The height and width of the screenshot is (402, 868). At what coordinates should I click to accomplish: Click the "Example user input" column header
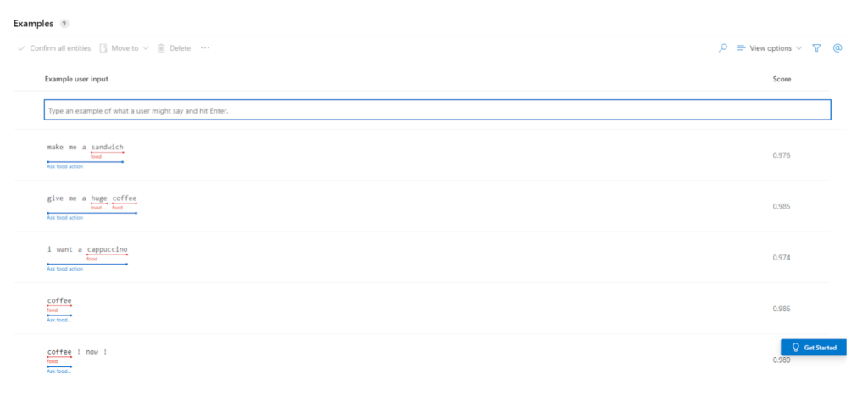[76, 79]
